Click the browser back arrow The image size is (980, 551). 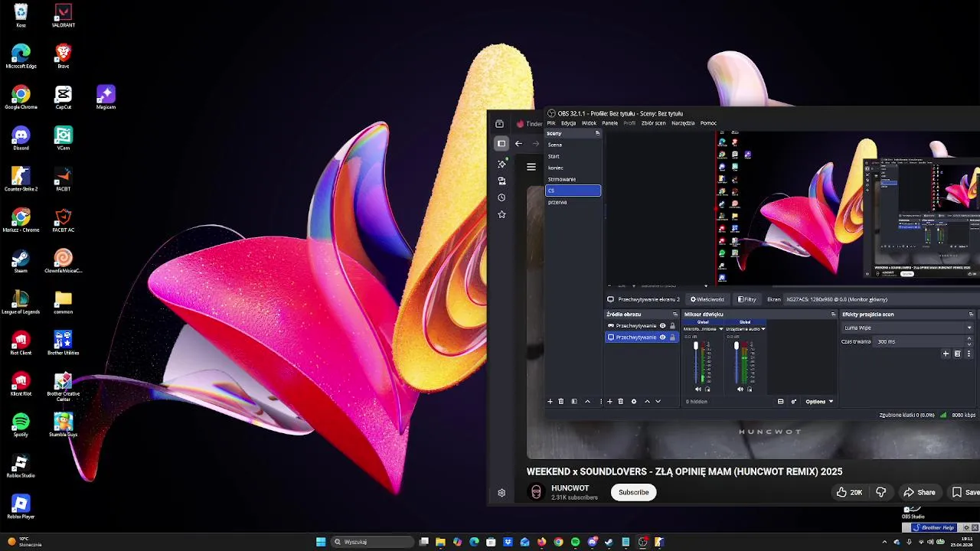click(518, 143)
